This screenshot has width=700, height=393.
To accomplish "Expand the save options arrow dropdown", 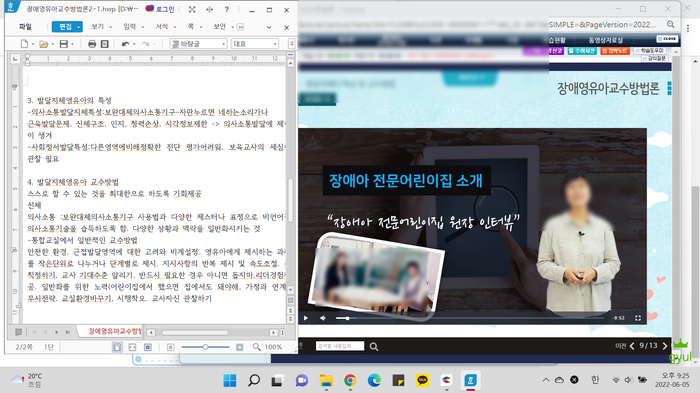I will [x=72, y=44].
